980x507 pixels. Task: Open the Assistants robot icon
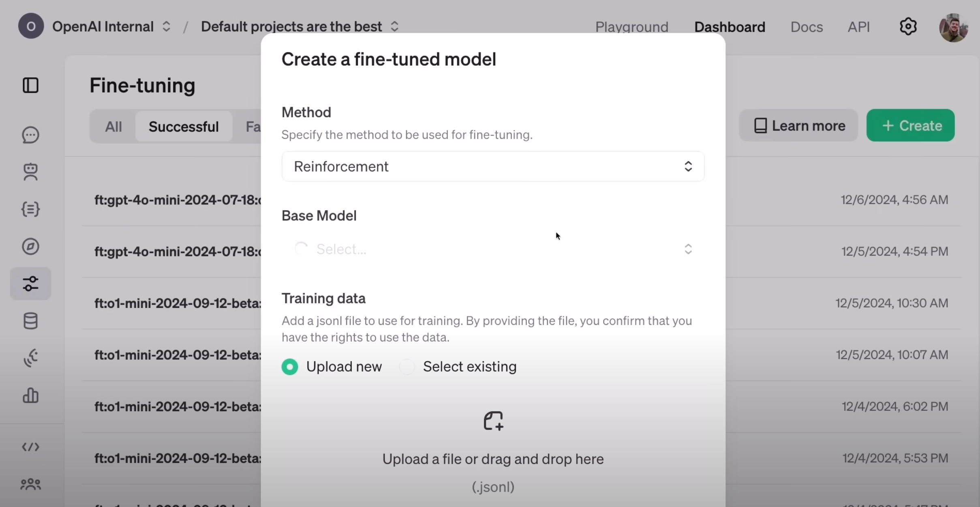pos(30,172)
